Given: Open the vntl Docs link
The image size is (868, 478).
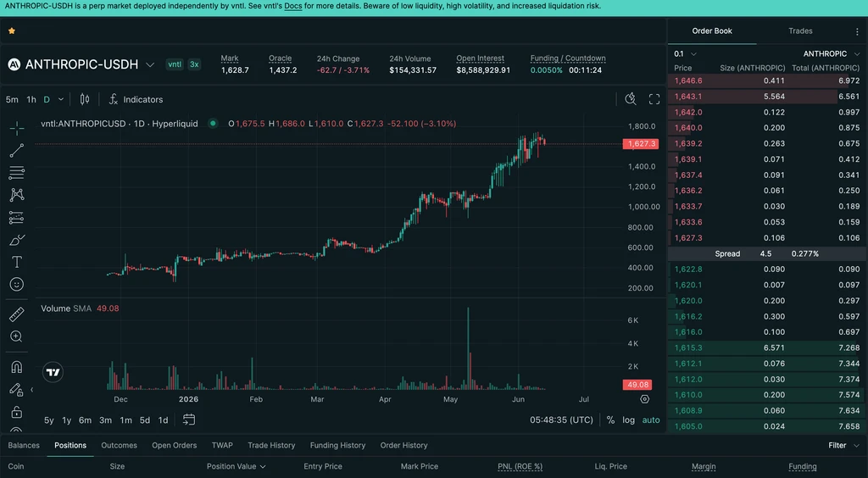Looking at the screenshot, I should click(293, 6).
